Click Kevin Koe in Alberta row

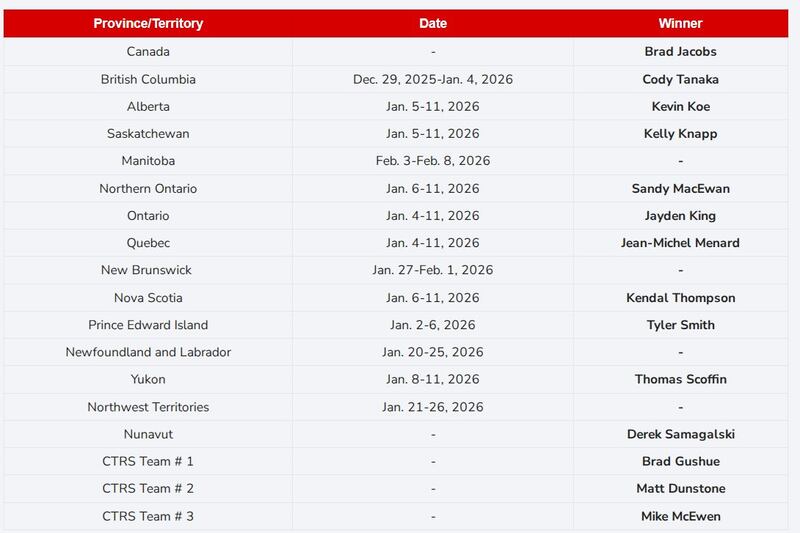pos(680,106)
